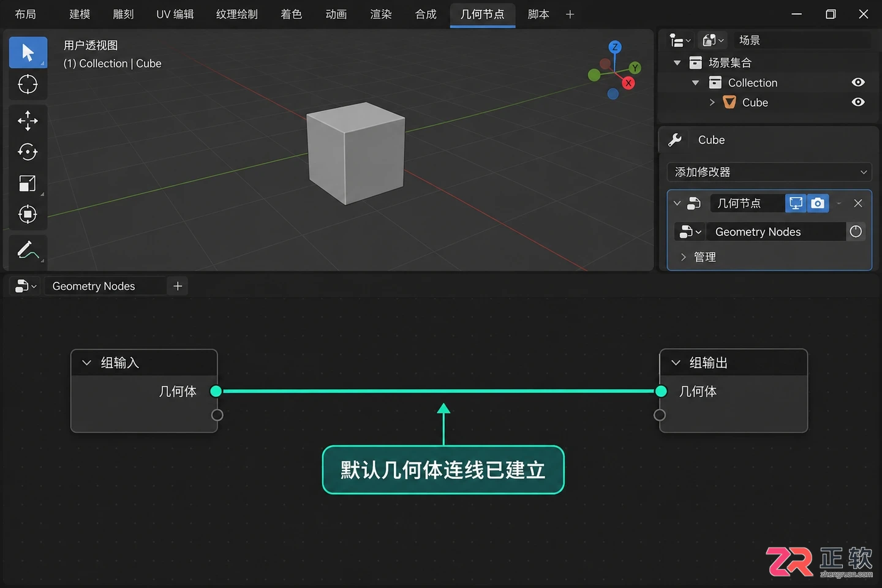Viewport: 882px width, 588px height.
Task: Choose the Rotate tool
Action: click(28, 152)
